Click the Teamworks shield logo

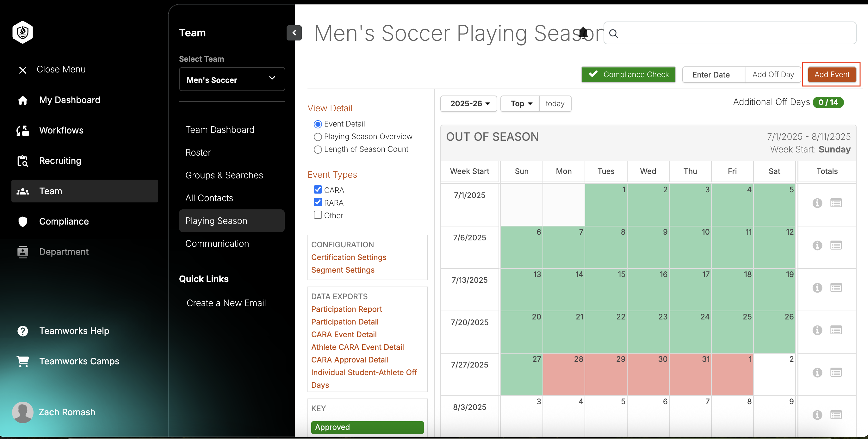point(22,32)
